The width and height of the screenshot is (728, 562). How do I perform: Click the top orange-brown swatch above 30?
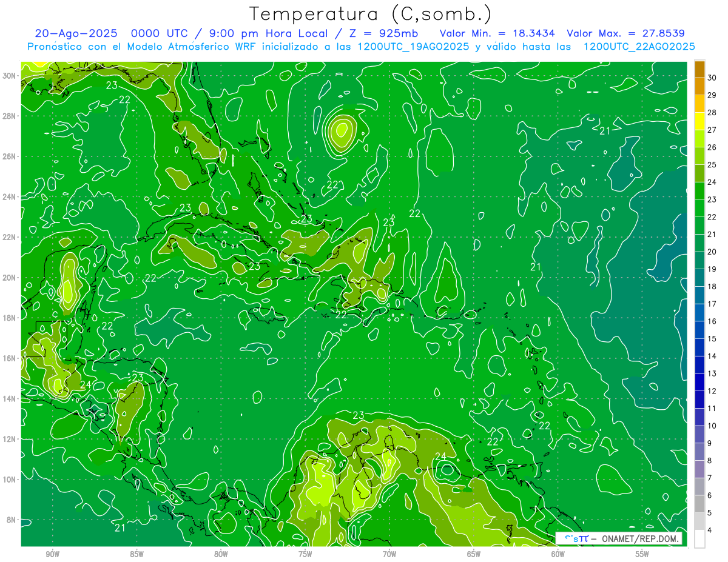pos(699,69)
